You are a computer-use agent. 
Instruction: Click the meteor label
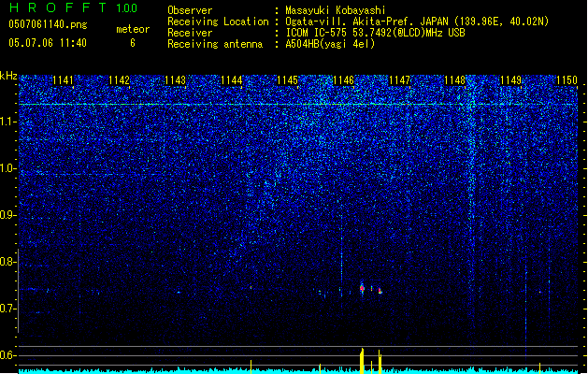133,29
